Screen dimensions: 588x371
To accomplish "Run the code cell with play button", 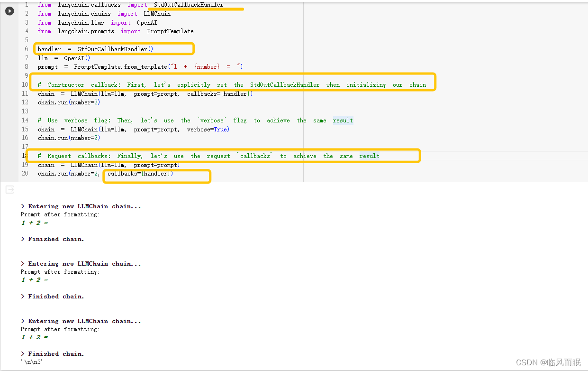I will click(9, 11).
